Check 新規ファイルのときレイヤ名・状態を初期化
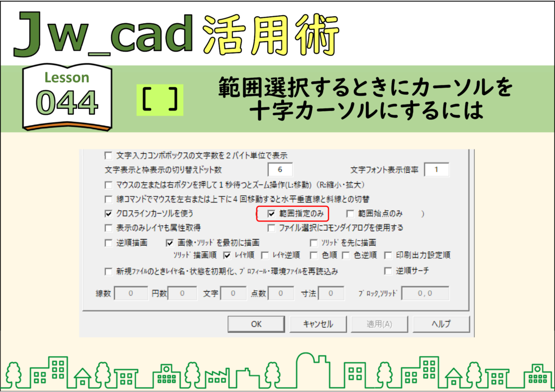The image size is (555, 392). [x=108, y=271]
